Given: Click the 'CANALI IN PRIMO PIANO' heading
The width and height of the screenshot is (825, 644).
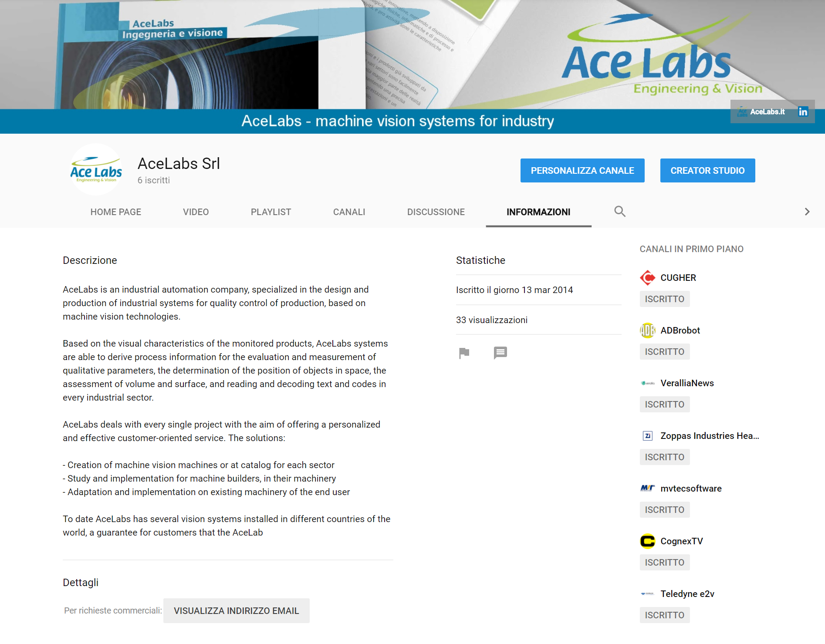Looking at the screenshot, I should click(x=692, y=249).
